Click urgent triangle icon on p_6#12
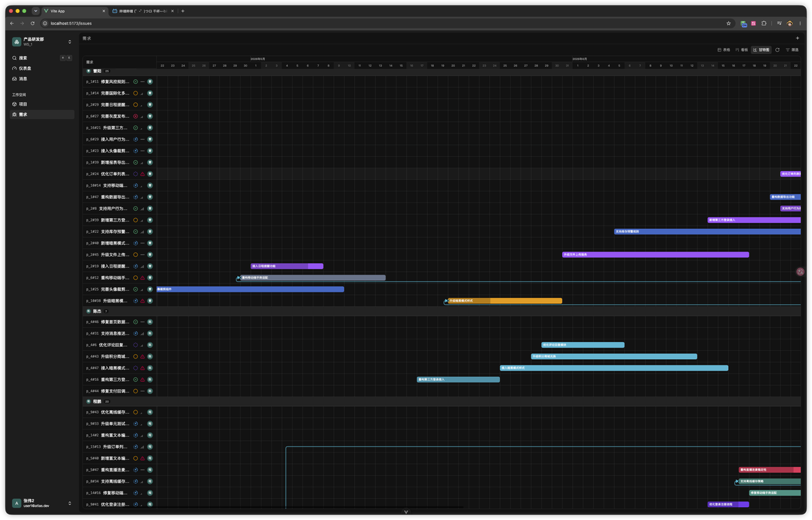Screen dimensions: 812x520 142,277
